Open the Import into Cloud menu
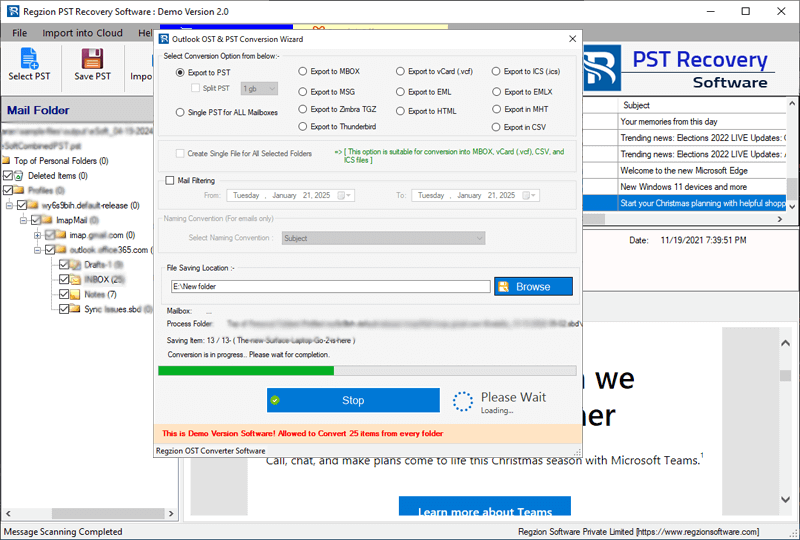The image size is (800, 540). pyautogui.click(x=82, y=33)
